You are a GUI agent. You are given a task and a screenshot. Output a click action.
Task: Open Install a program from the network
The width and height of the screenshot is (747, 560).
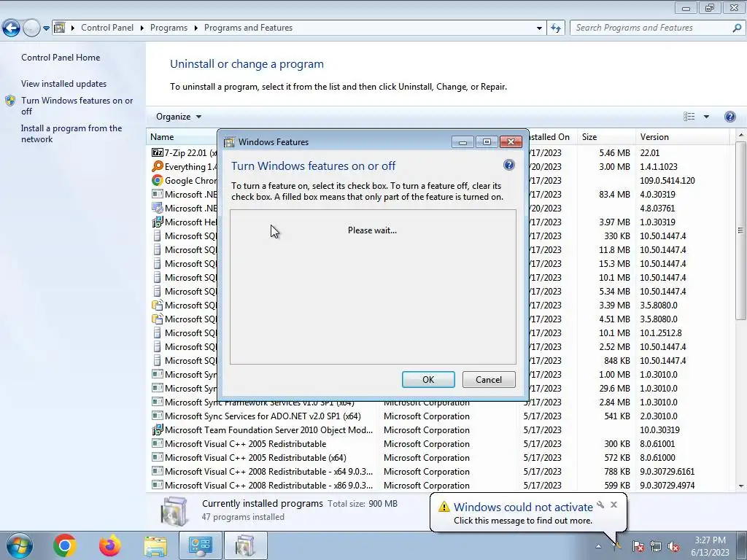pyautogui.click(x=71, y=134)
